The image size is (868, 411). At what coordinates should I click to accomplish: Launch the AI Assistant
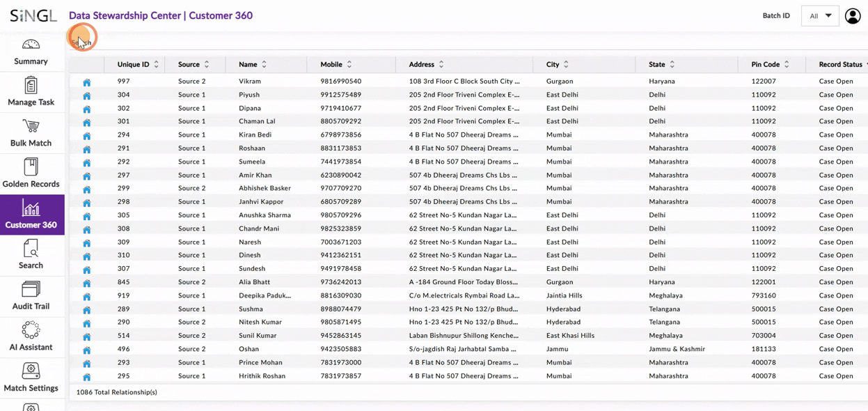pos(31,337)
